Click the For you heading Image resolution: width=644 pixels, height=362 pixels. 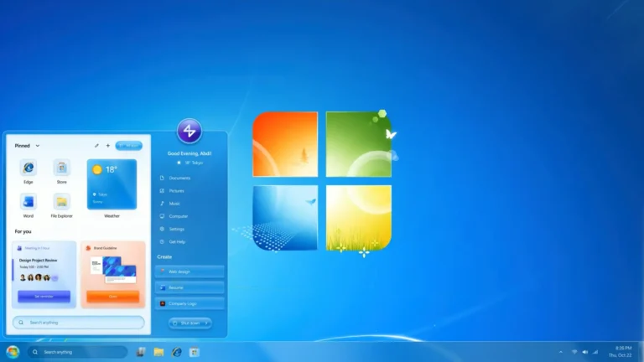[23, 231]
